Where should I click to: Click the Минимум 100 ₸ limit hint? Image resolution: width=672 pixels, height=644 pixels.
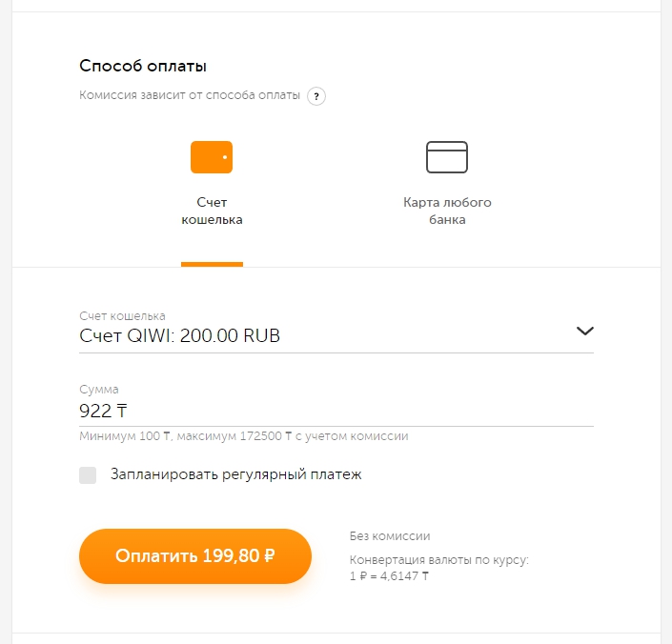click(243, 436)
